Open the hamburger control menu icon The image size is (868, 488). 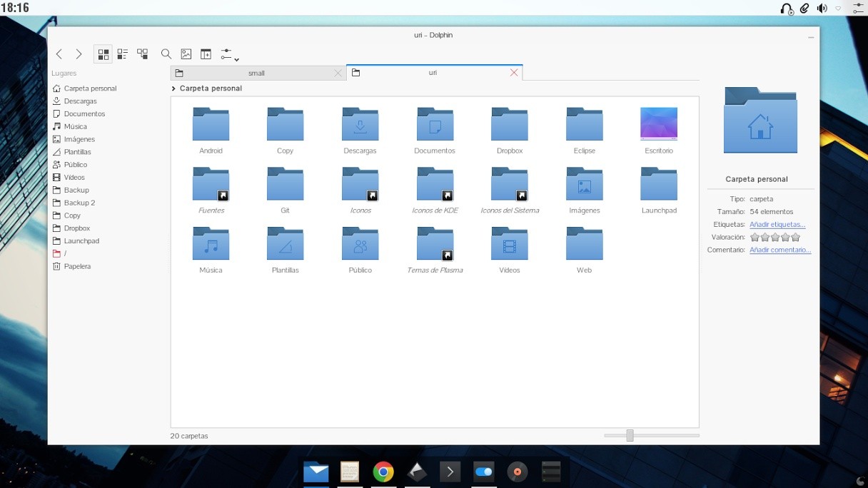[x=225, y=52]
